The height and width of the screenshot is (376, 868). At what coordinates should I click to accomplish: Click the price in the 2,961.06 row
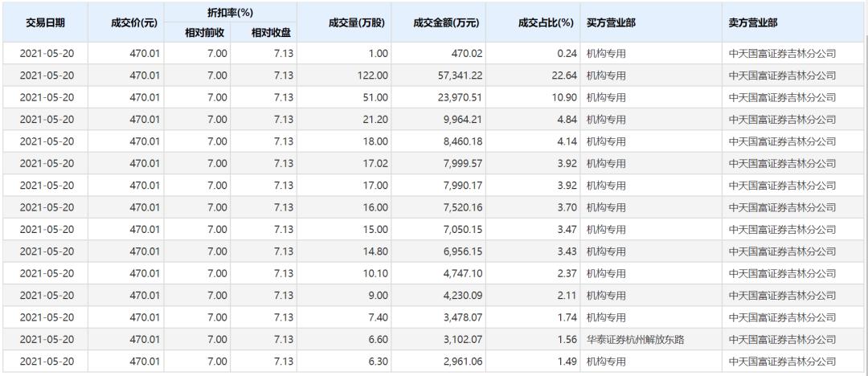tap(145, 362)
